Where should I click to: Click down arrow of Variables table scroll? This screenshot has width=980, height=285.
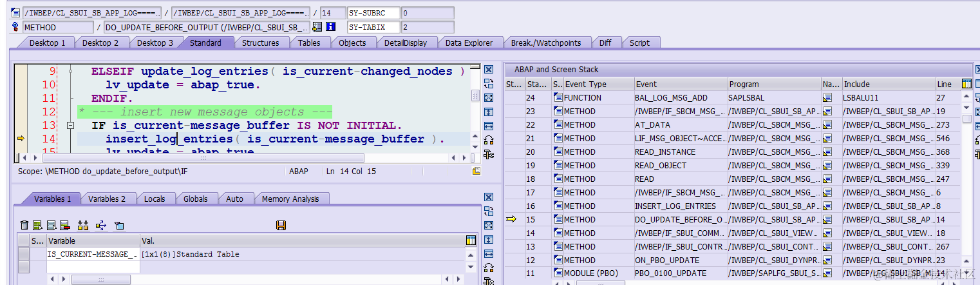pyautogui.click(x=471, y=268)
